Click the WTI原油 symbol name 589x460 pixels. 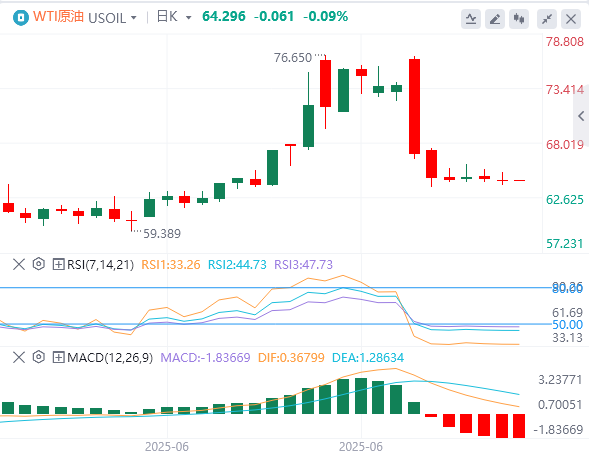[58, 17]
